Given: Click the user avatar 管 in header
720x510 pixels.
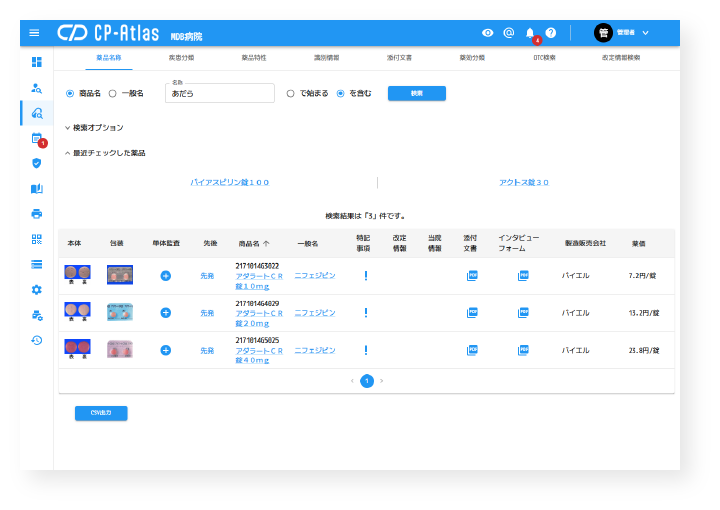Looking at the screenshot, I should pos(603,33).
